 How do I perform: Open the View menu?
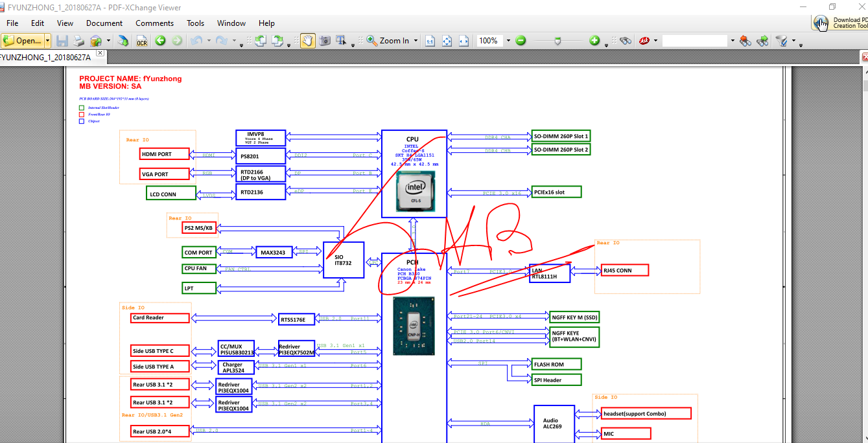coord(65,23)
